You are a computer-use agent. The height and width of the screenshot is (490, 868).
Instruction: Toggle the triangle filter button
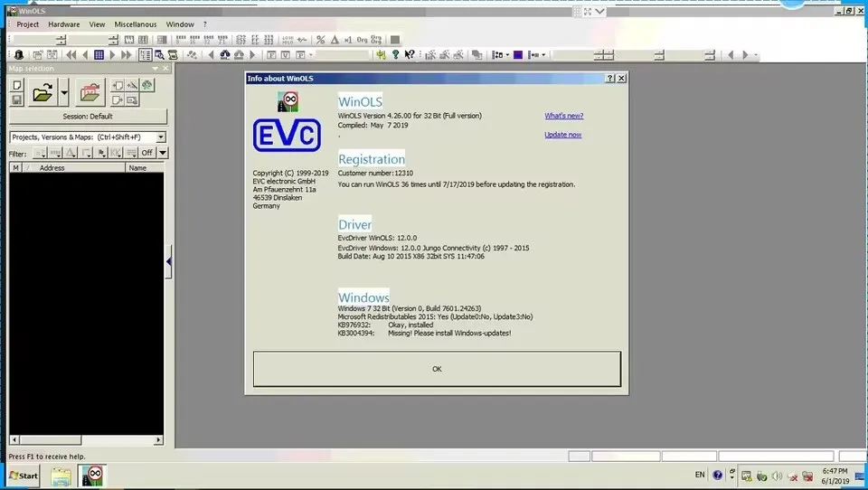(x=71, y=153)
